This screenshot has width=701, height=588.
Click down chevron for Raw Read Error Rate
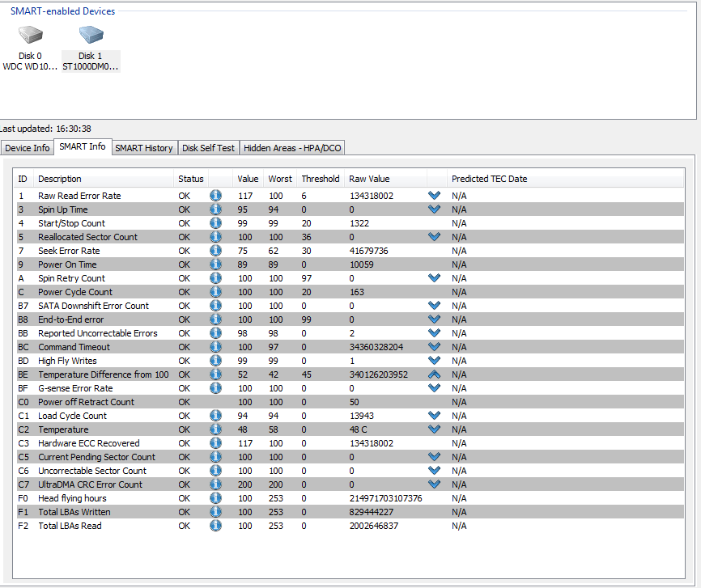[434, 195]
